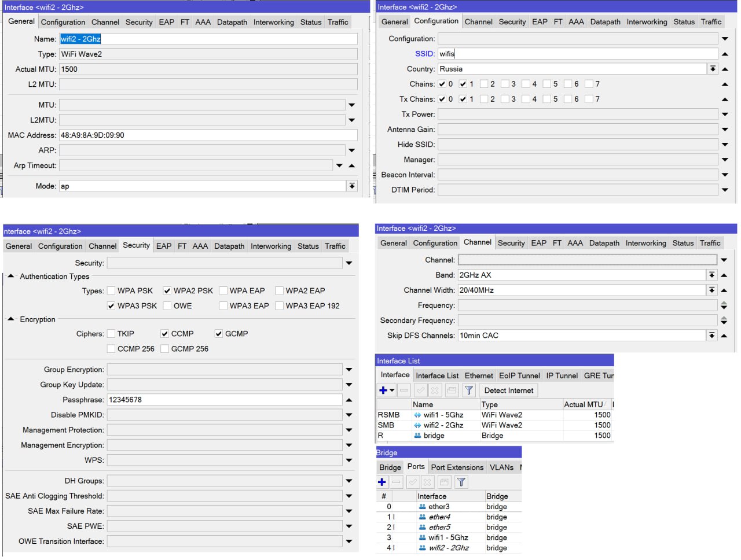Check chain 3 in the Tx Chains row
Screen dimensions: 741x560
click(505, 99)
